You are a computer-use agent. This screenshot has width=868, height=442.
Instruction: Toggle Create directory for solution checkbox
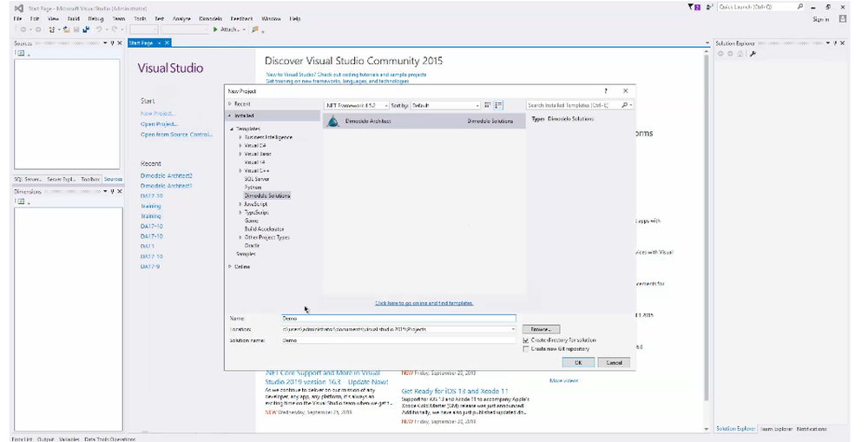click(526, 340)
